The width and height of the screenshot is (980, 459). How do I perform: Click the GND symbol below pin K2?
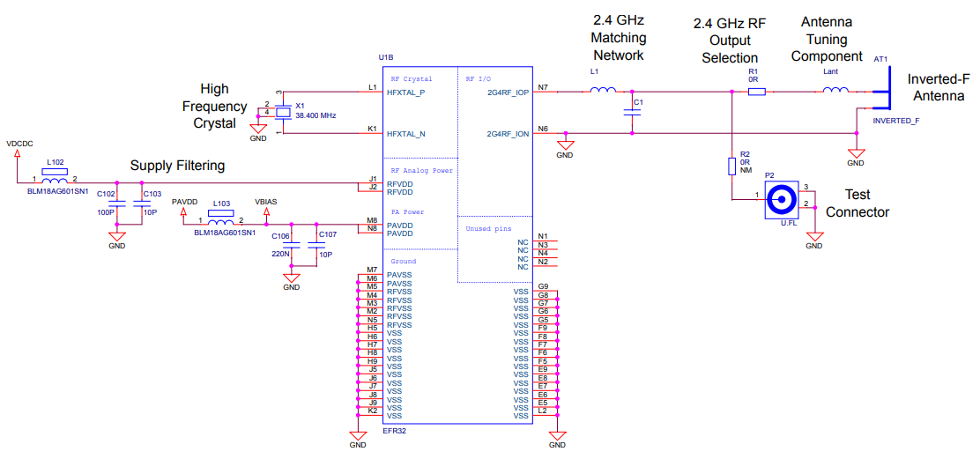coord(358,435)
